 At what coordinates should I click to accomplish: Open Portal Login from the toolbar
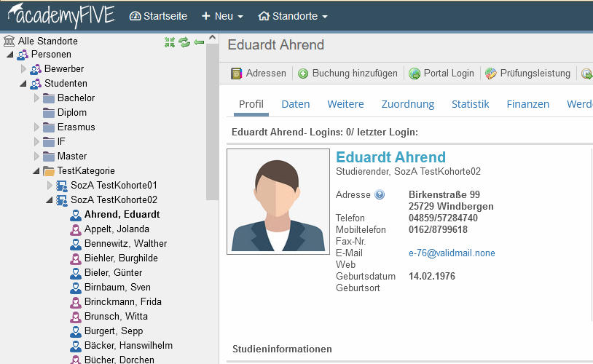click(441, 74)
